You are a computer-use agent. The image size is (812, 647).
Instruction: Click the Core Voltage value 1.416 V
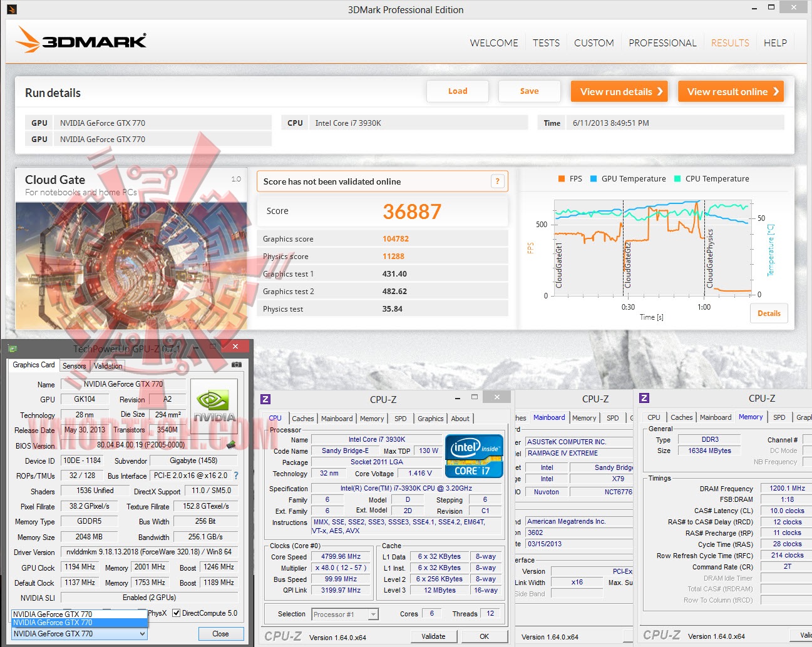point(420,474)
